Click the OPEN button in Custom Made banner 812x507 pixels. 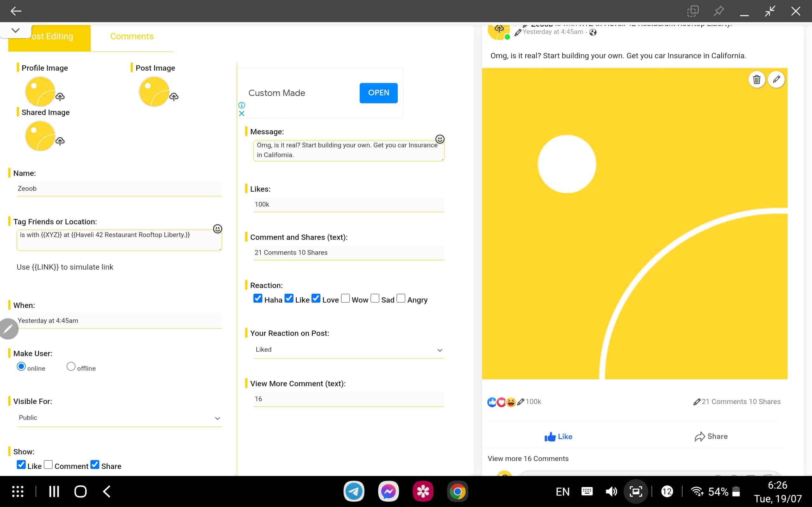point(379,93)
